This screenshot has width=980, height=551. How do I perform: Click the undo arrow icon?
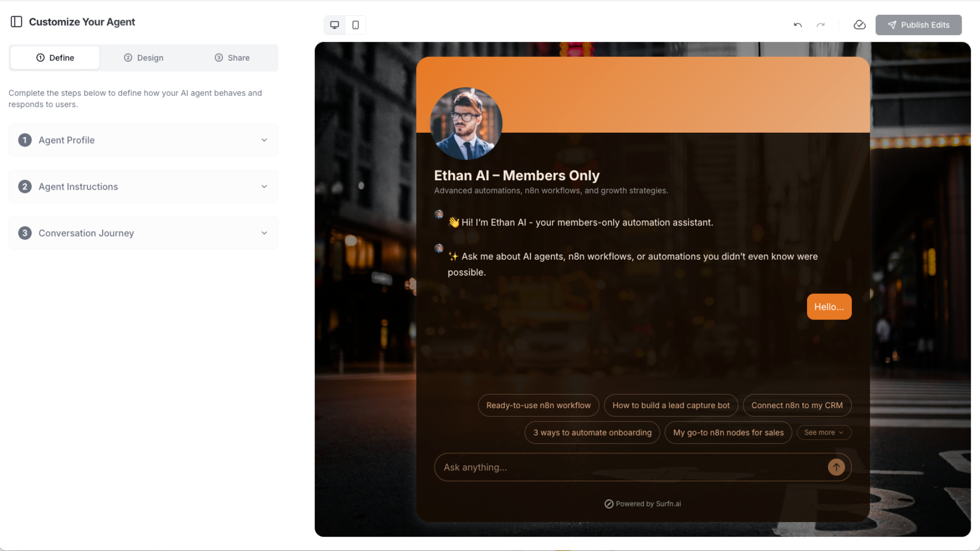tap(798, 24)
